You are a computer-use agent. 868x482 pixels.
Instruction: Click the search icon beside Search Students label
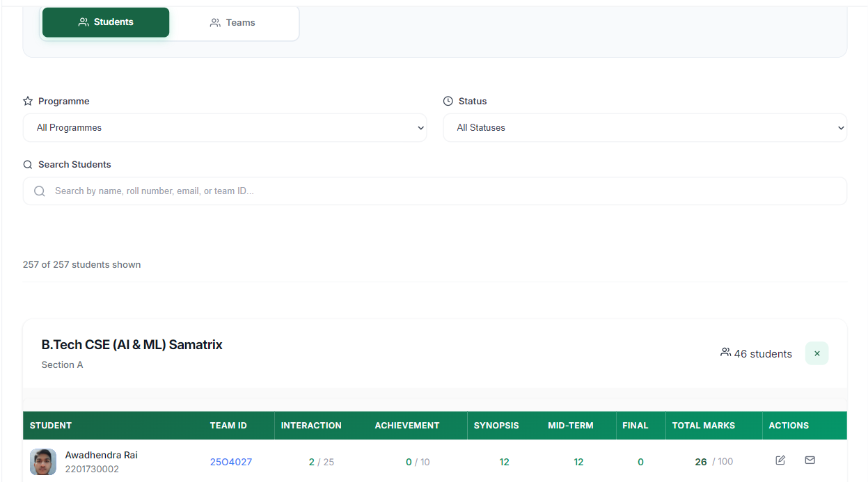28,165
